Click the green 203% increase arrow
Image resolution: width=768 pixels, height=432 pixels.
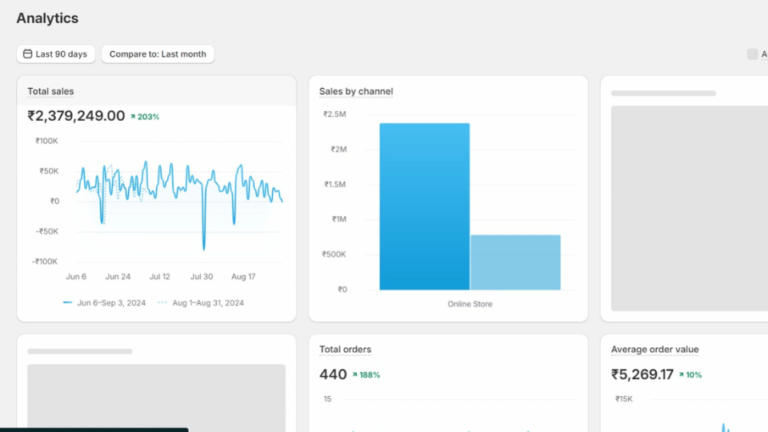pyautogui.click(x=133, y=117)
